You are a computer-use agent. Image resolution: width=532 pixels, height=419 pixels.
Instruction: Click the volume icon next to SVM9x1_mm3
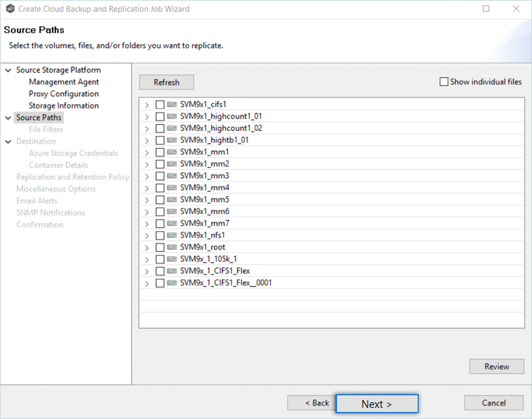[172, 176]
